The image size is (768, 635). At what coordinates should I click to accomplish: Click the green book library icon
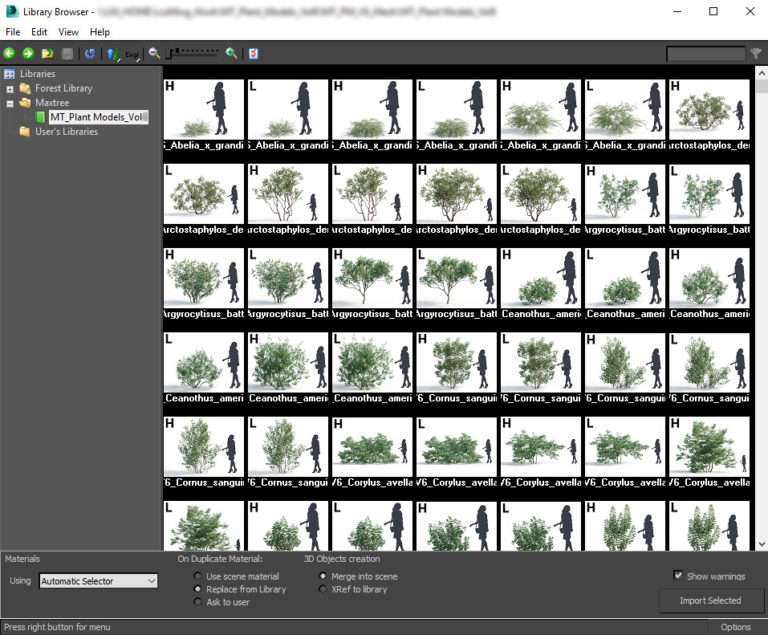click(40, 117)
